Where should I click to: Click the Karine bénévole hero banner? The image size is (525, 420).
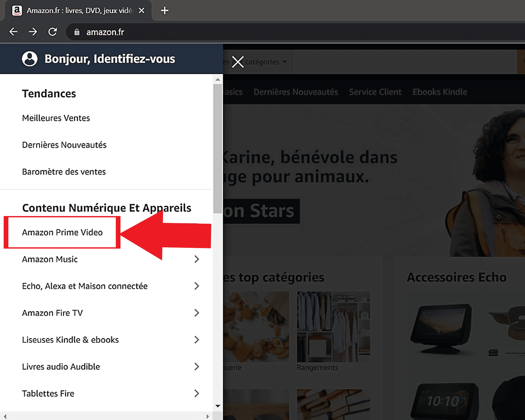click(374, 181)
